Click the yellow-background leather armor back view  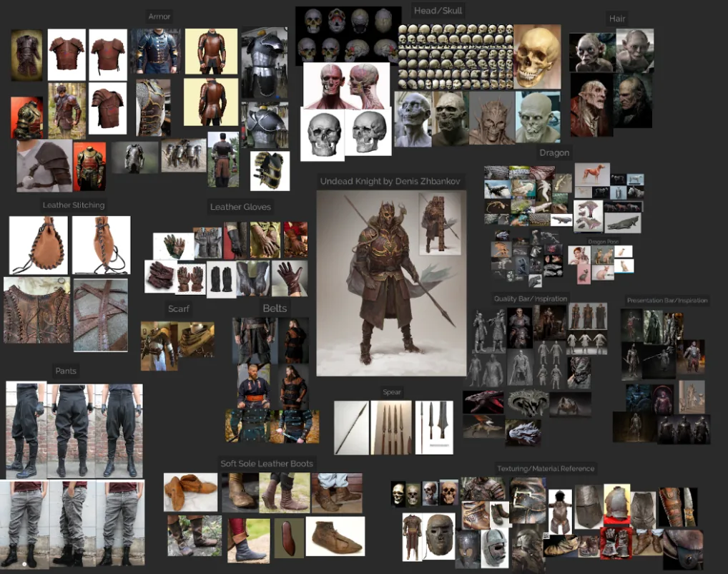click(211, 102)
